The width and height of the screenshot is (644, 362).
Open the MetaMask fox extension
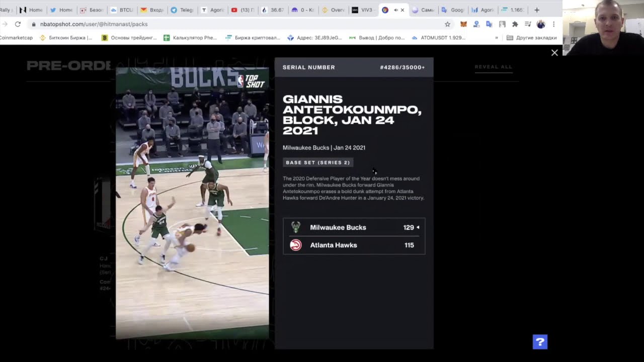[463, 24]
